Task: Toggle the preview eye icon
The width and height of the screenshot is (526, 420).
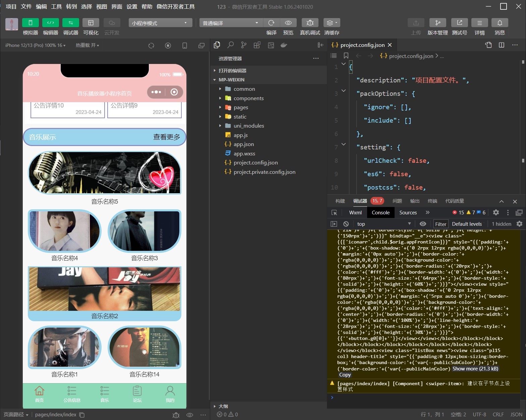Action: click(x=288, y=23)
